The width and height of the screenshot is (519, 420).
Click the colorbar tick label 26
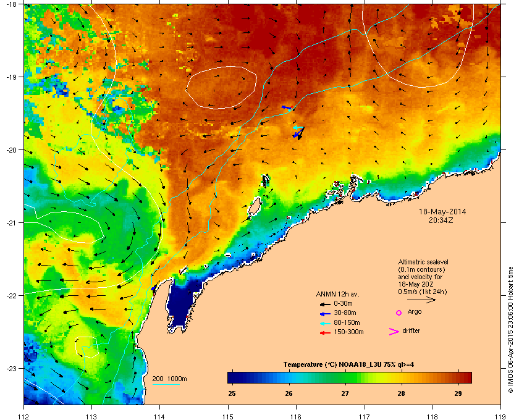click(x=289, y=393)
